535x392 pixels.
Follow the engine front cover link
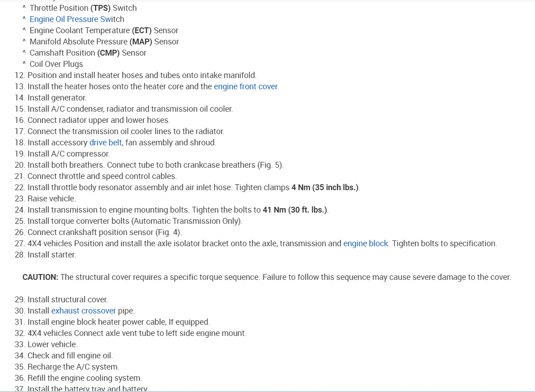(x=246, y=87)
